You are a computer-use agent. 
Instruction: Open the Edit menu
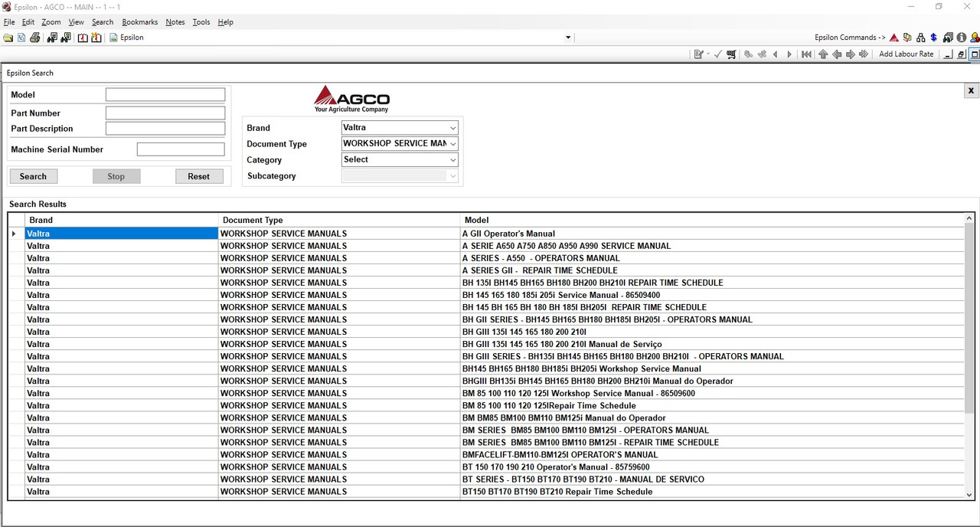[x=28, y=22]
